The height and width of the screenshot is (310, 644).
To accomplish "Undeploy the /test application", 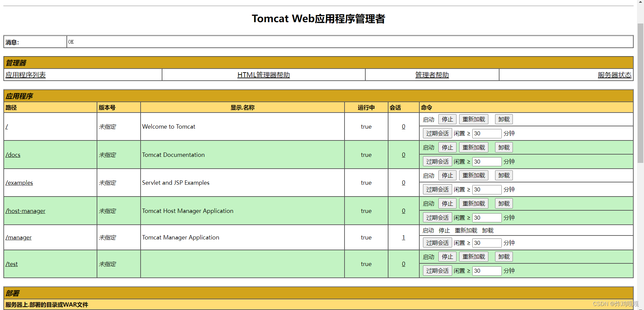I will 504,257.
